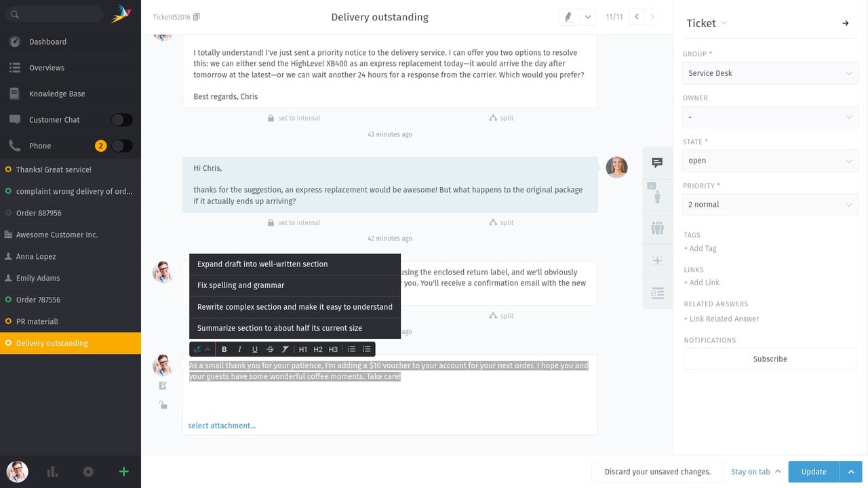Enable the Customer Chat toggle

121,119
